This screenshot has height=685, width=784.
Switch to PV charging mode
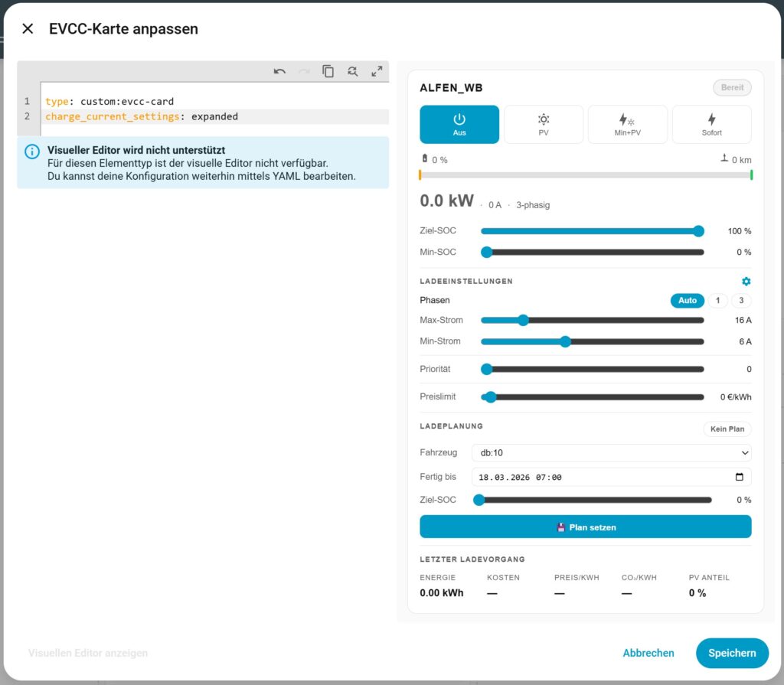click(544, 125)
